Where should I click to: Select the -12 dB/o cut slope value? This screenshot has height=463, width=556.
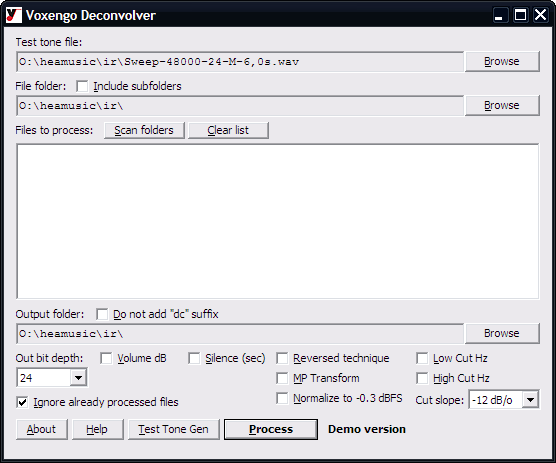pos(496,400)
